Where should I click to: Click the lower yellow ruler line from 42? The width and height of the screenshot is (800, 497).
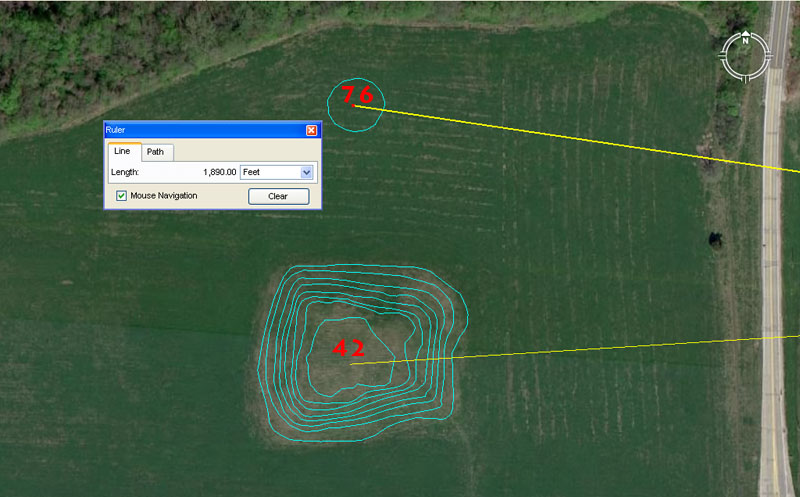(580, 351)
